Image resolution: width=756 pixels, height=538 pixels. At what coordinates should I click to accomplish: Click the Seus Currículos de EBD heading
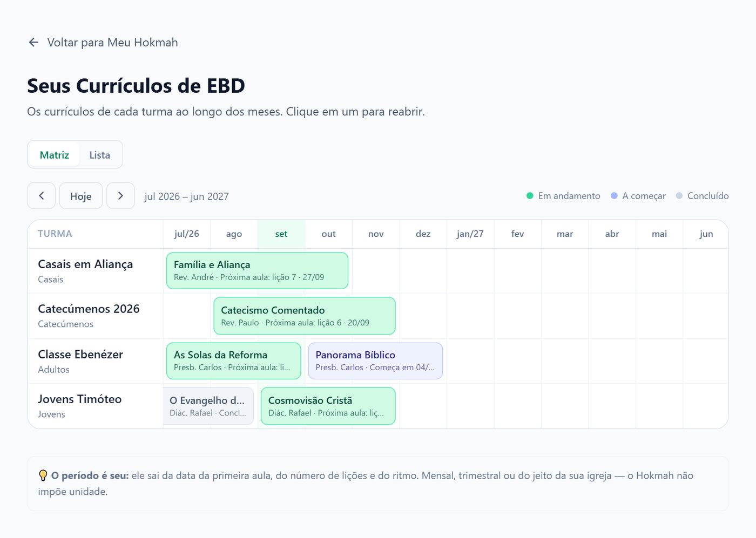[136, 86]
